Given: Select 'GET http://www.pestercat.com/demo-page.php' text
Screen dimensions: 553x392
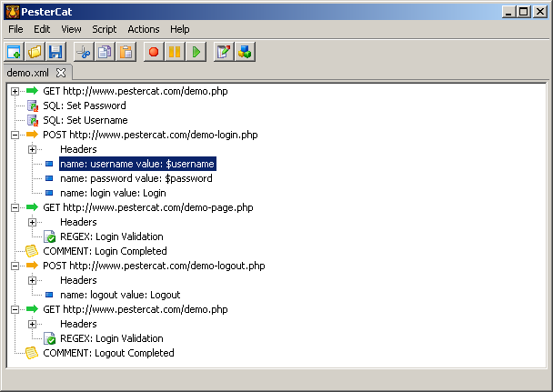Looking at the screenshot, I should pos(148,207).
